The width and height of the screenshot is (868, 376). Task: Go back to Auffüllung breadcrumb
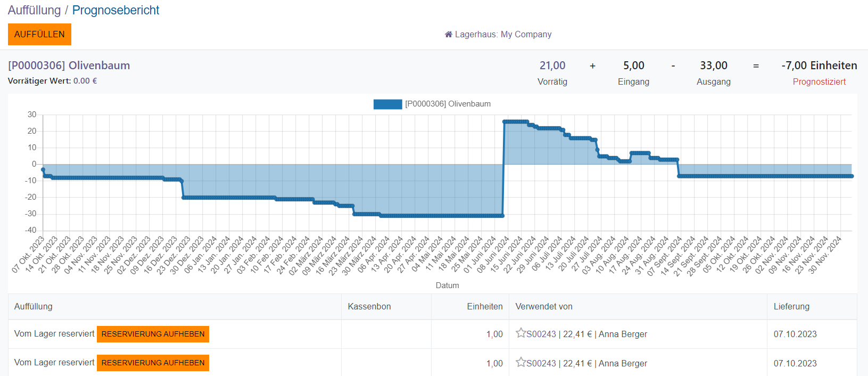[x=34, y=10]
